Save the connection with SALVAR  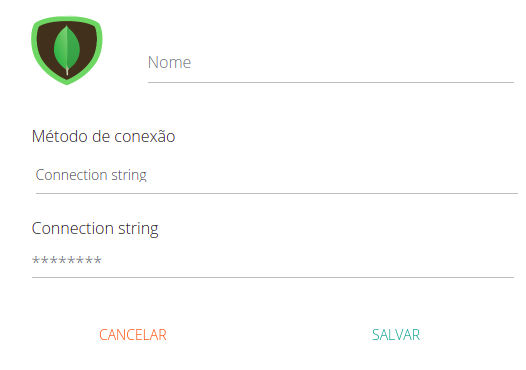coord(396,335)
